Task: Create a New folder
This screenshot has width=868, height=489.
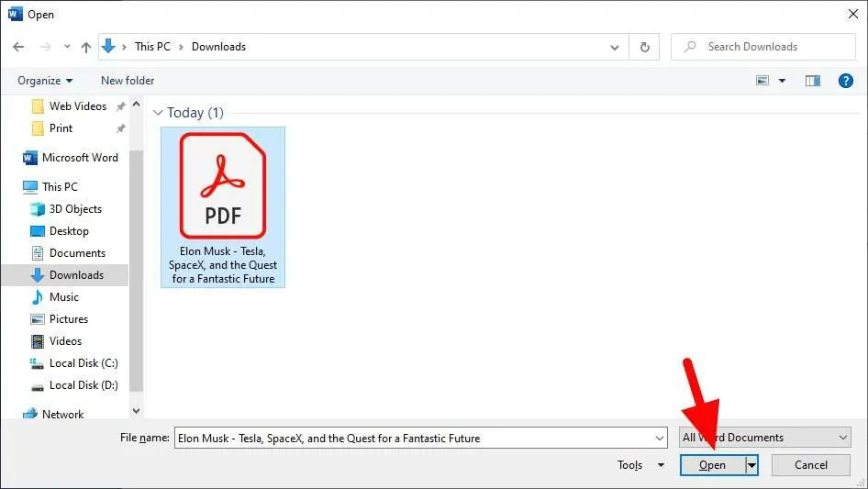Action: coord(128,81)
